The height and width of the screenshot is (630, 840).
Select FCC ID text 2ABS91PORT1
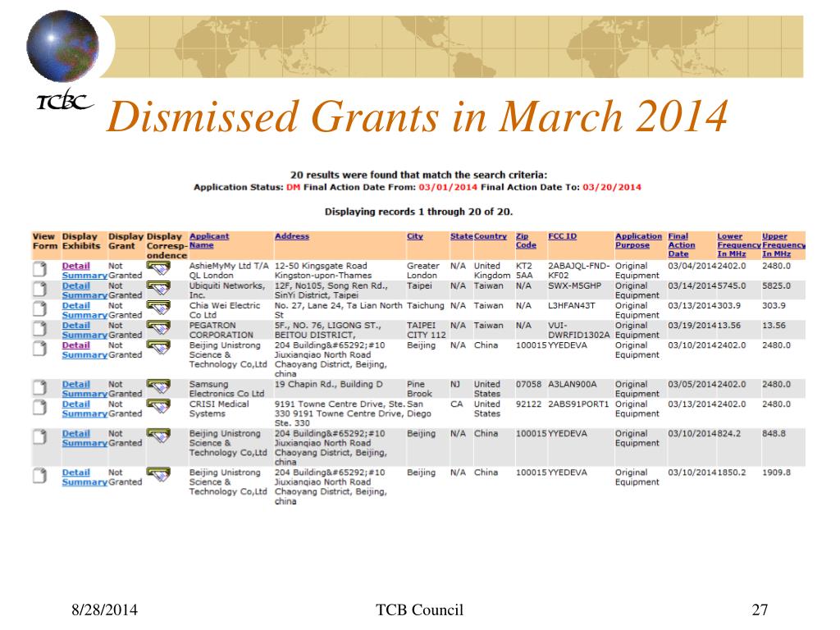pos(578,404)
